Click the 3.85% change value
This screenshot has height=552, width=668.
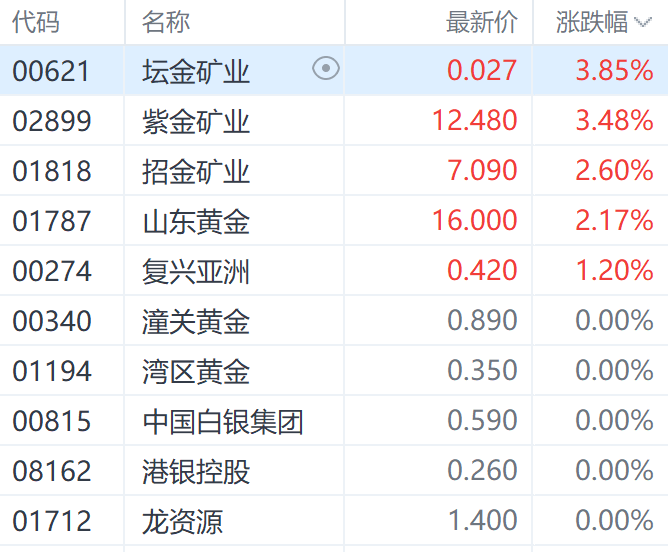tap(614, 70)
